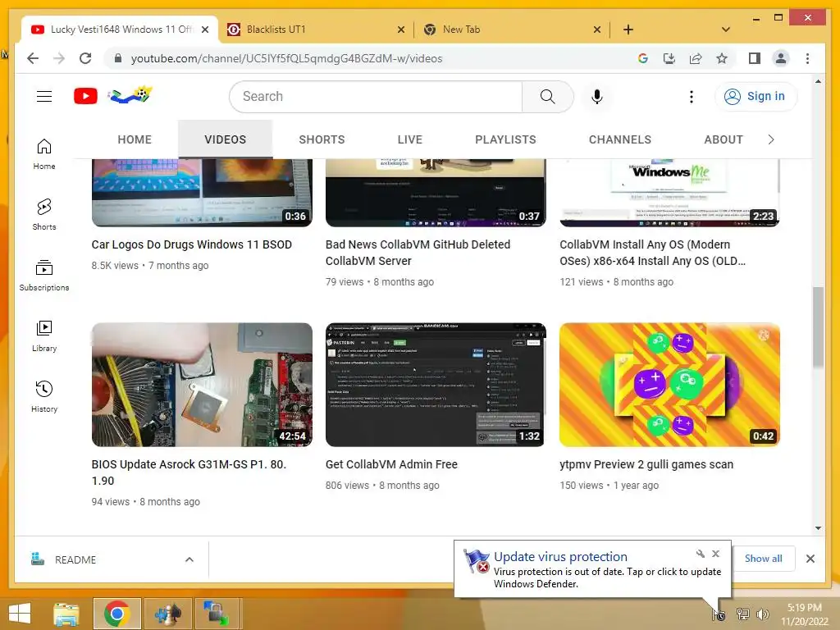Open Shorts in sidebar
This screenshot has width=840, height=630.
point(44,215)
